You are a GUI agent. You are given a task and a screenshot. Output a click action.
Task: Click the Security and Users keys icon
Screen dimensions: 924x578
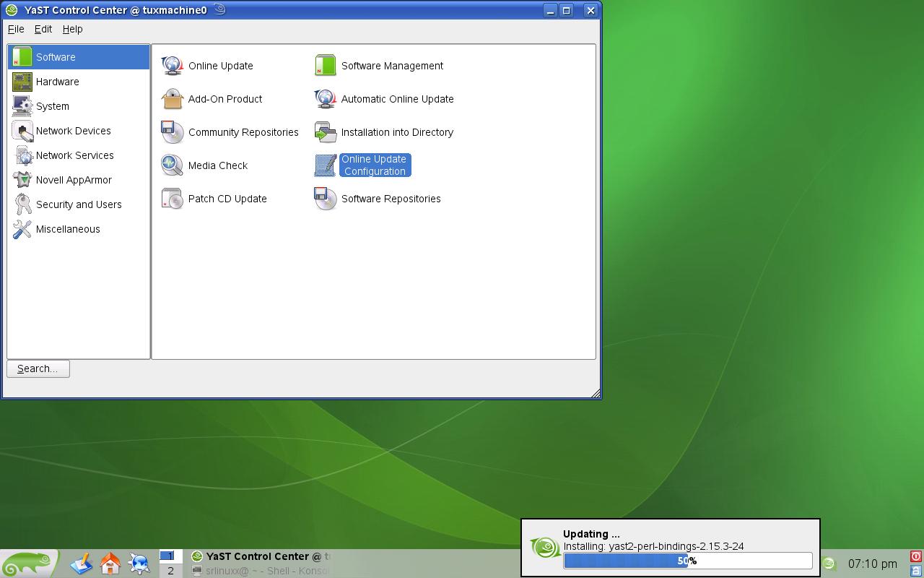click(22, 204)
